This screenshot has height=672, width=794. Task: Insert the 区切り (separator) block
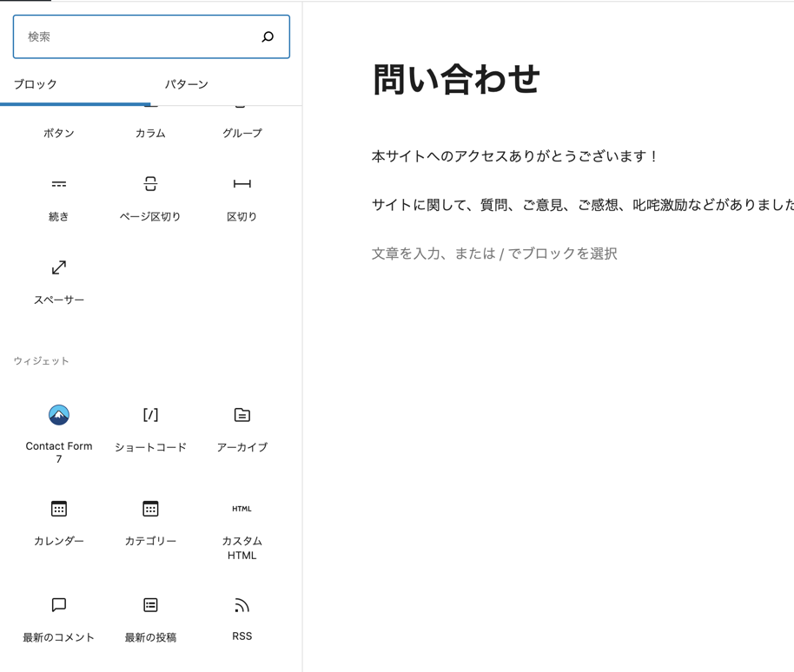click(242, 198)
